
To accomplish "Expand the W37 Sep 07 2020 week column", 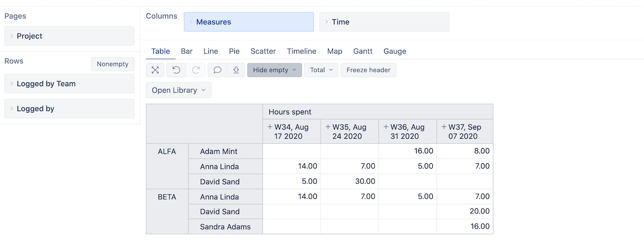I will pyautogui.click(x=444, y=127).
